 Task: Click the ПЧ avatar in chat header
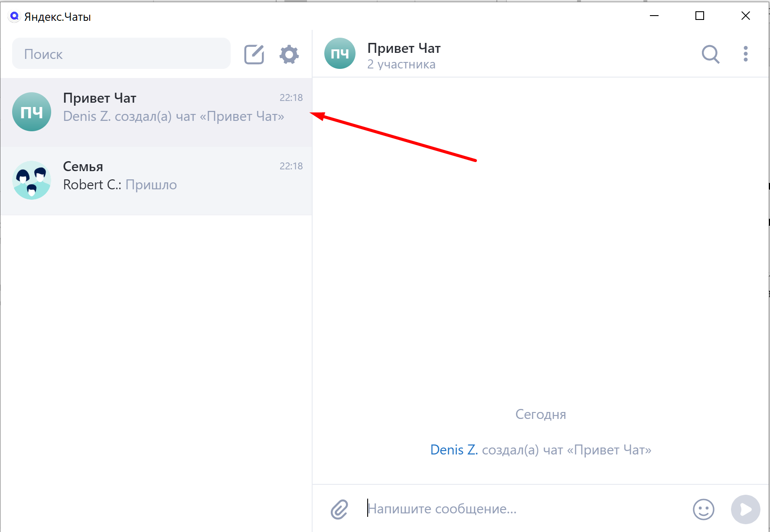tap(340, 54)
